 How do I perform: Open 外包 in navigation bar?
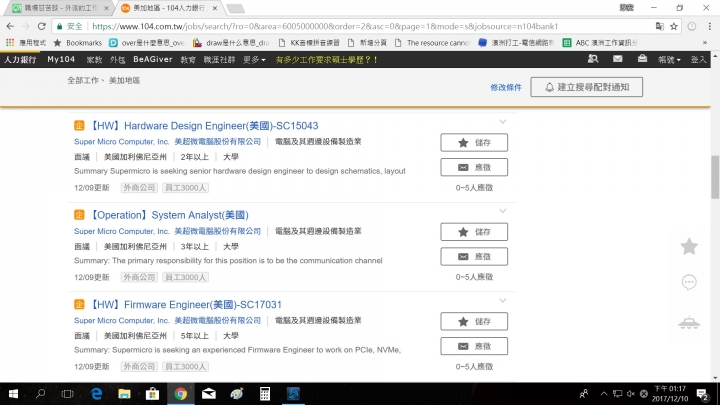click(117, 59)
